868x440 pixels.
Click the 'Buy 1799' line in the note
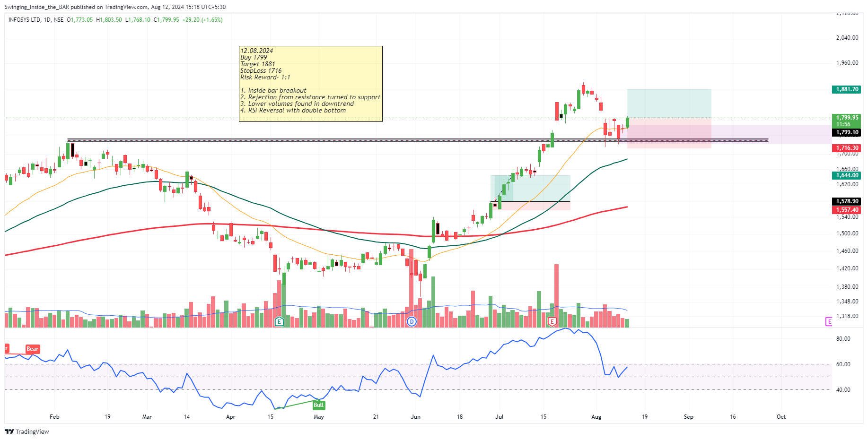pyautogui.click(x=254, y=57)
